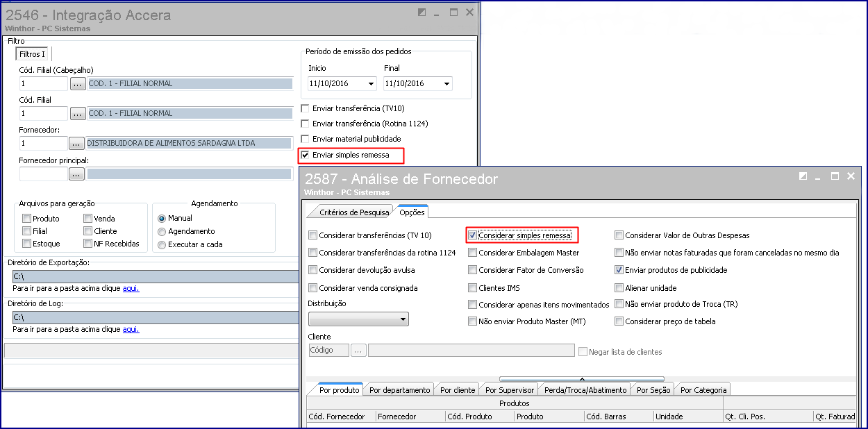This screenshot has height=429, width=868.
Task: Switch to Por Supervisor tab
Action: [x=510, y=390]
